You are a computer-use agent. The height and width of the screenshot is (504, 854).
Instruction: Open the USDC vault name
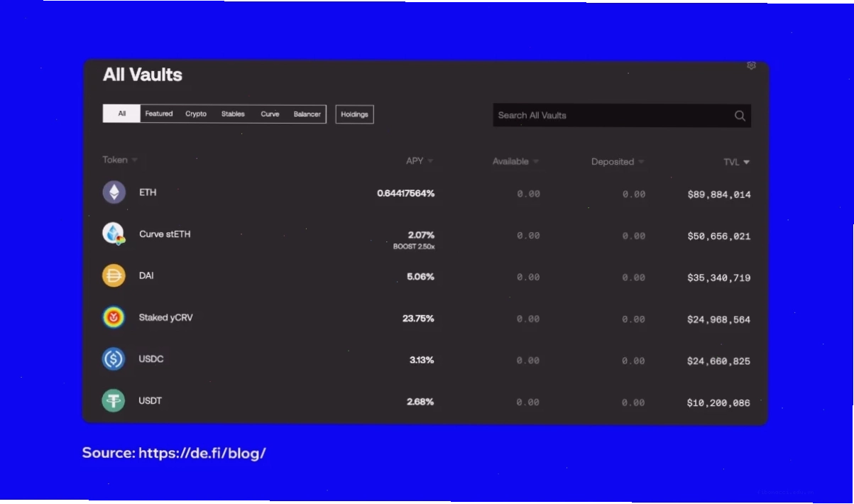151,359
